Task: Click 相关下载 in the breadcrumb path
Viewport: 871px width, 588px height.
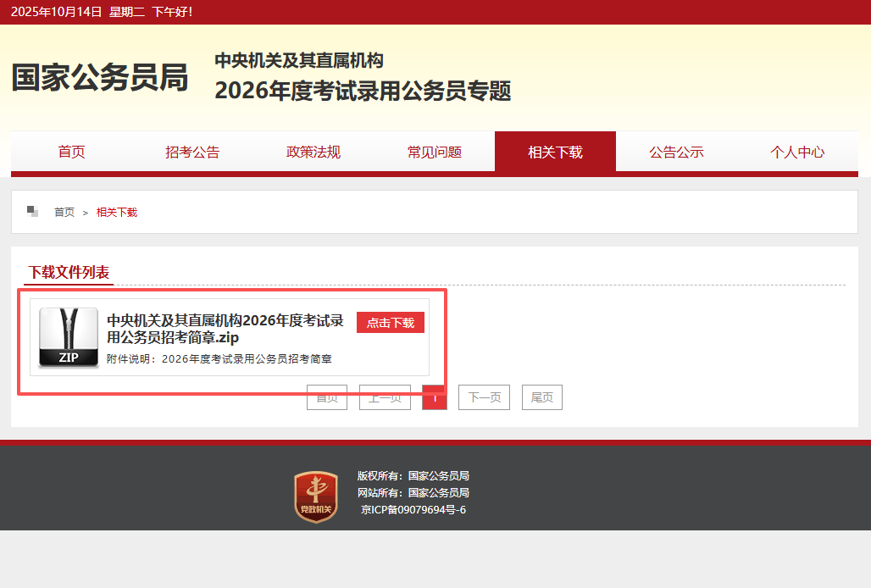Action: coord(117,212)
